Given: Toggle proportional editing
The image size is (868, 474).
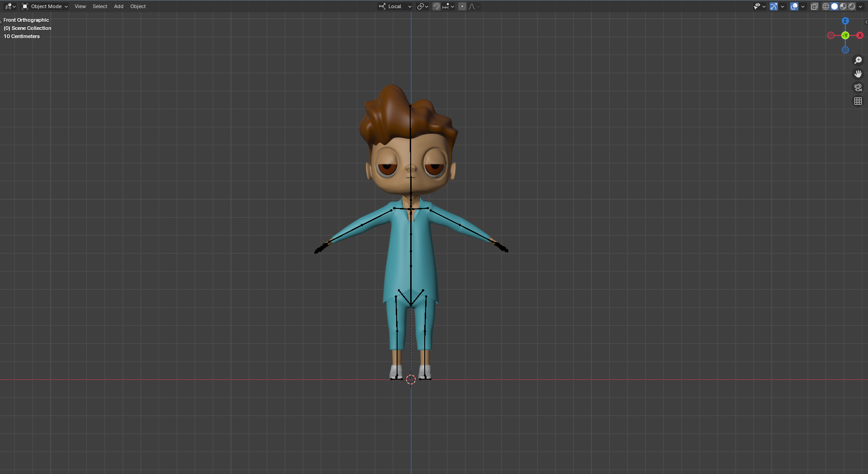Looking at the screenshot, I should tap(462, 6).
